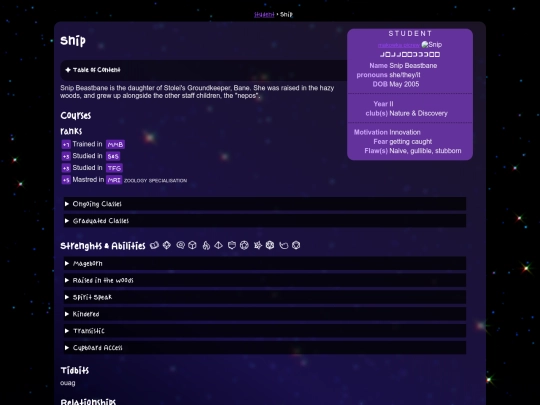
Task: Click the DOB May 2005 row
Action: coord(396,84)
